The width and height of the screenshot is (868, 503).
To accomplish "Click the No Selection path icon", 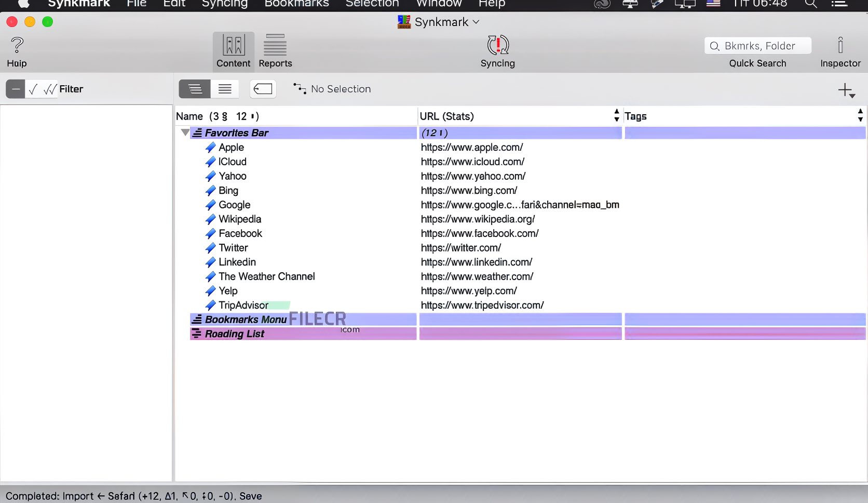I will coord(300,89).
